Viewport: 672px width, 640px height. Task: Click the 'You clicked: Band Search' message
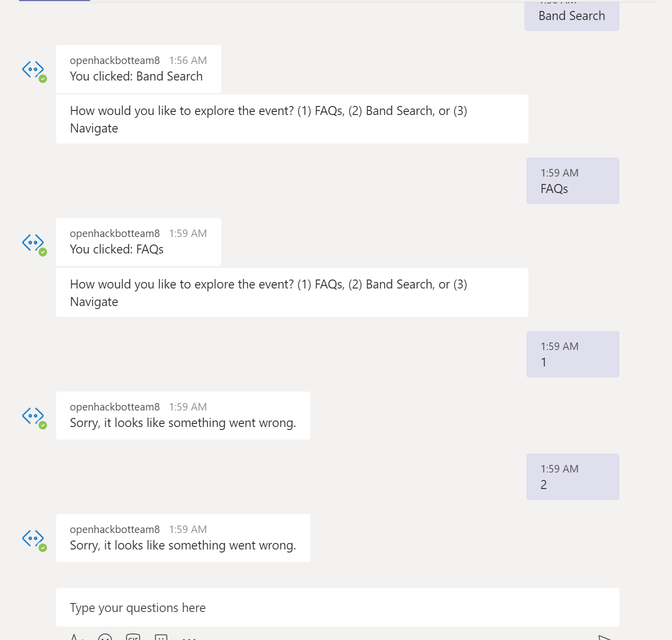[x=136, y=76]
